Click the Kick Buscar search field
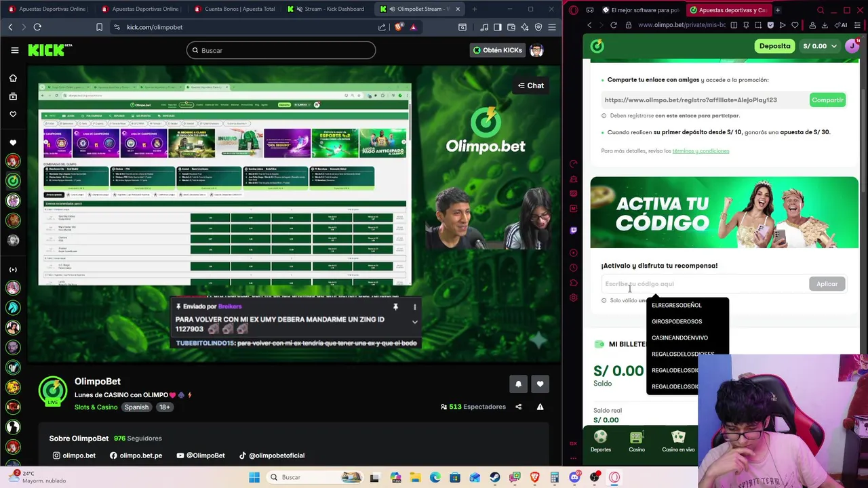 click(281, 50)
